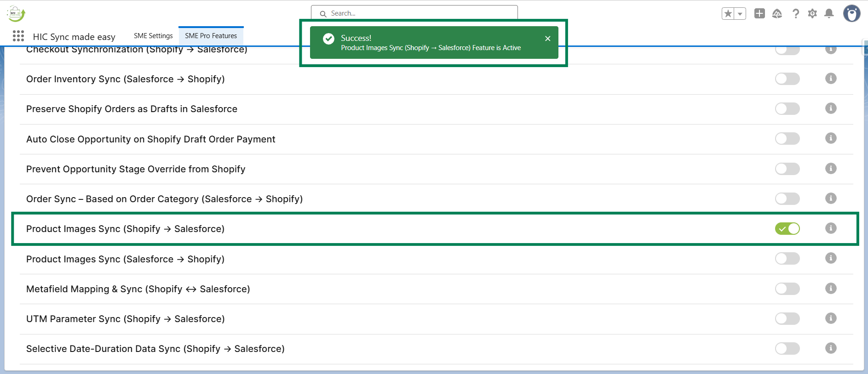Open the user profile avatar
The image size is (868, 374).
tap(851, 13)
